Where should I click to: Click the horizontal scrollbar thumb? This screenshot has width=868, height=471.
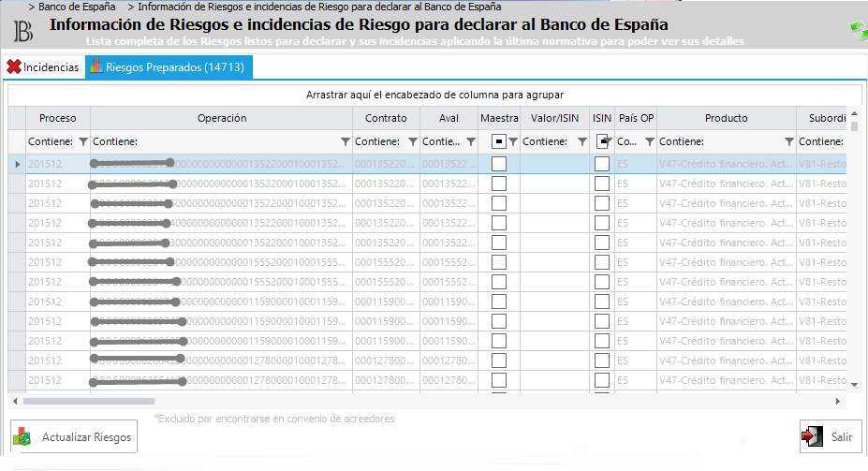pos(89,402)
